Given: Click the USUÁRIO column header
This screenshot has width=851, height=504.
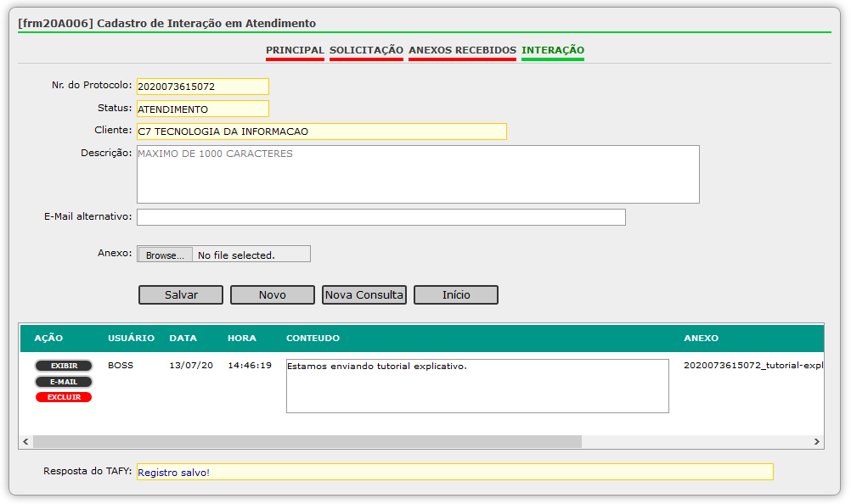Looking at the screenshot, I should point(132,339).
